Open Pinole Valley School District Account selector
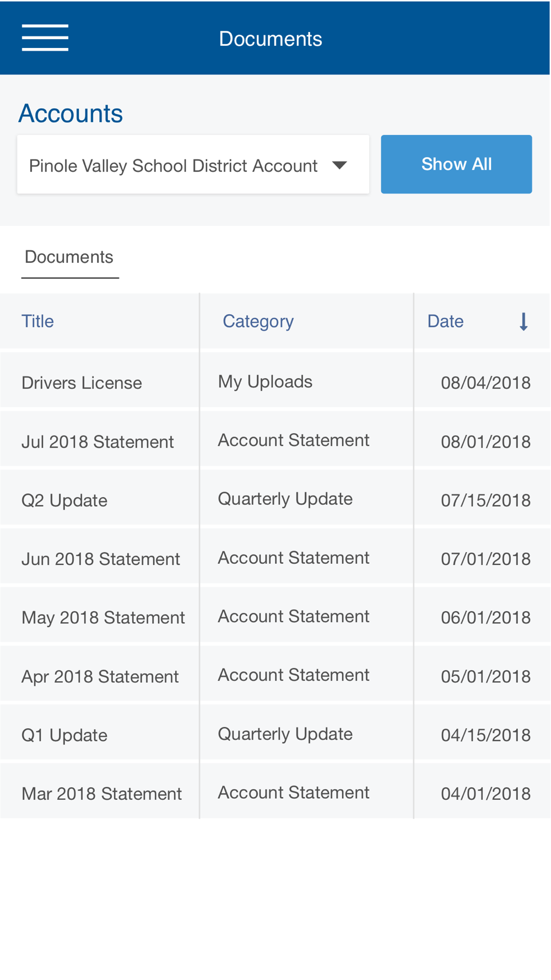Image resolution: width=551 pixels, height=980 pixels. coord(193,164)
